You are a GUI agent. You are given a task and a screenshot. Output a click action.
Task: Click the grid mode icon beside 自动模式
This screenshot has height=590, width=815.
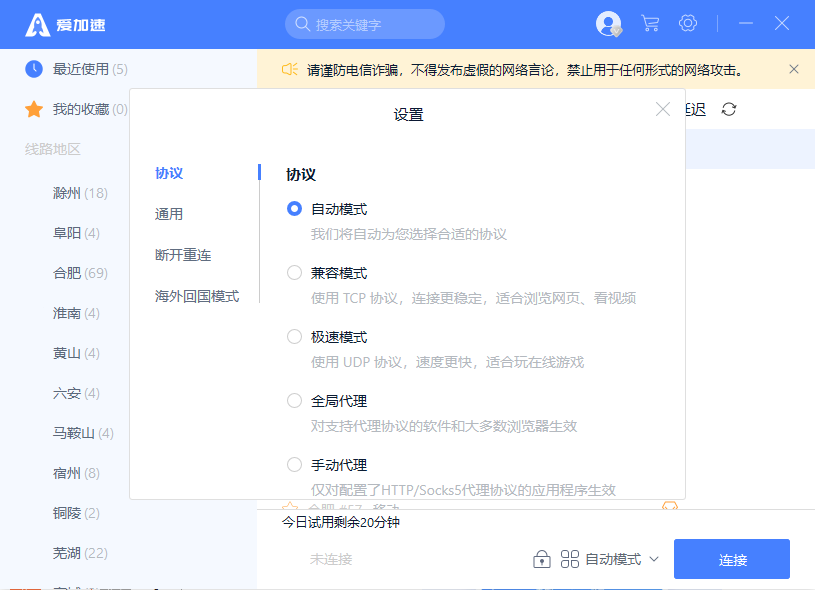pos(570,558)
